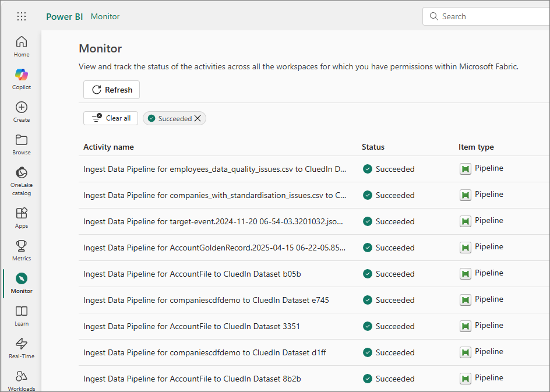Open the employees_data_quality_issues.csv pipeline activity

[215, 169]
